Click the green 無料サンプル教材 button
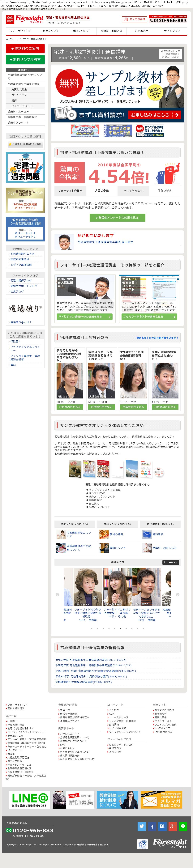Viewport: 193px width, 868px height. point(25,60)
